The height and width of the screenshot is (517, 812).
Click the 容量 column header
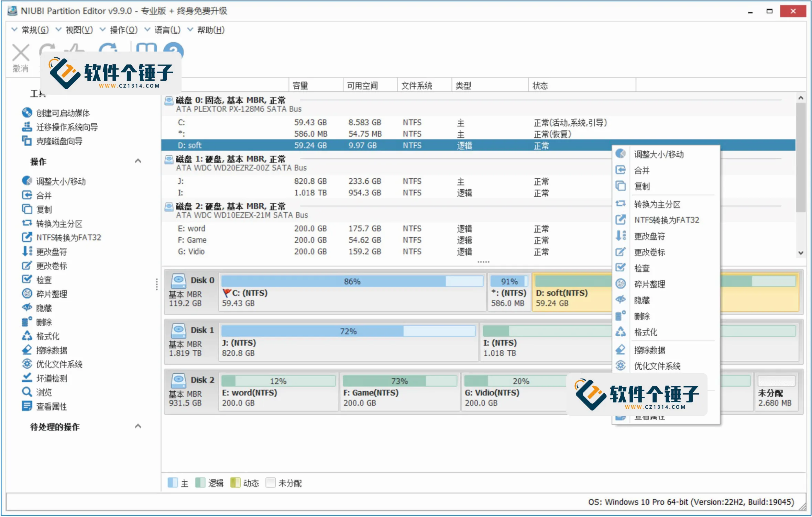[x=316, y=85]
